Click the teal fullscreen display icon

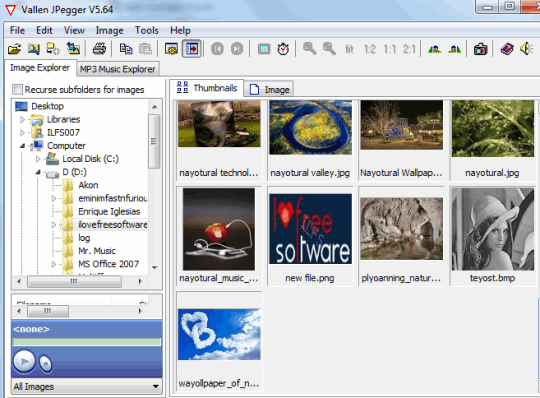pyautogui.click(x=264, y=49)
